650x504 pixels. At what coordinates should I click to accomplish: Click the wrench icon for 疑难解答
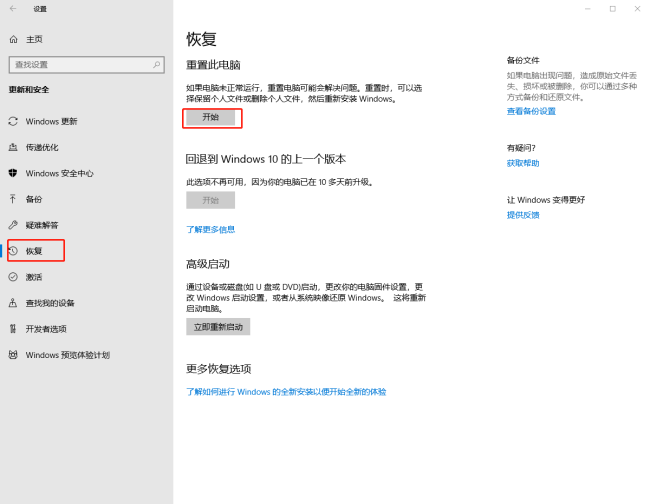point(13,225)
